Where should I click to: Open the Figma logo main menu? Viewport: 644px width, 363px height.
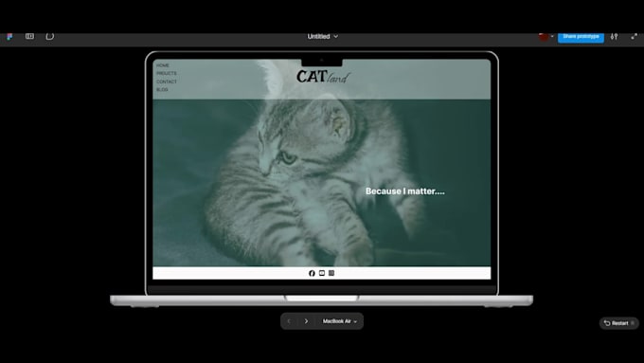tap(9, 37)
